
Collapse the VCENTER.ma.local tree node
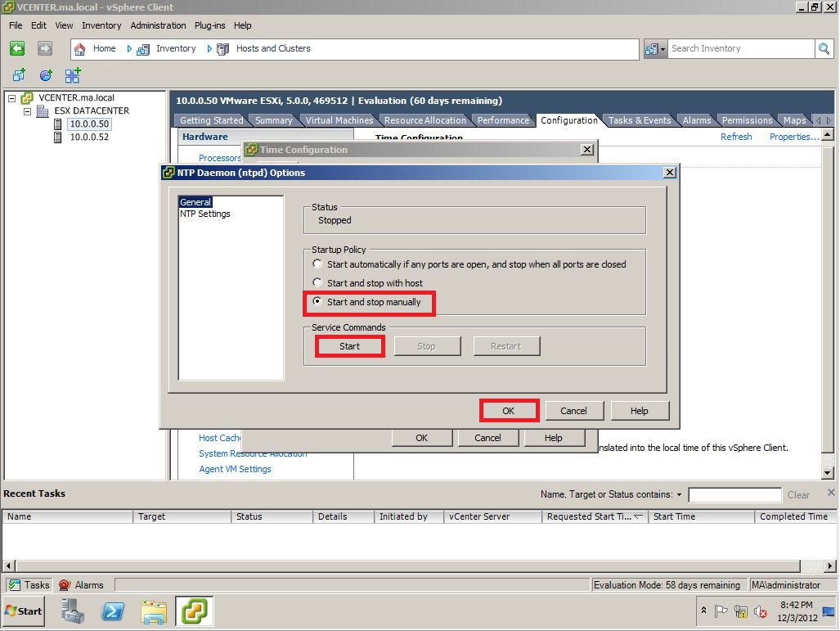[x=11, y=98]
